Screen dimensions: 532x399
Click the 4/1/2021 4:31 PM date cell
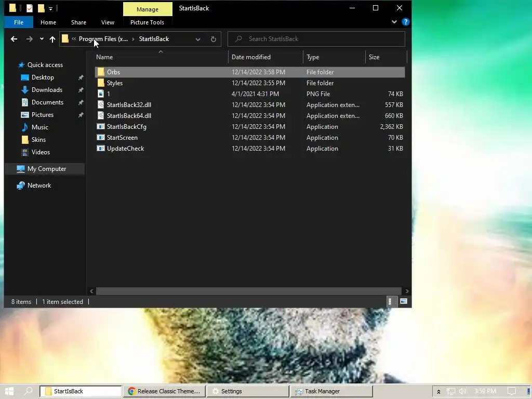click(x=255, y=94)
